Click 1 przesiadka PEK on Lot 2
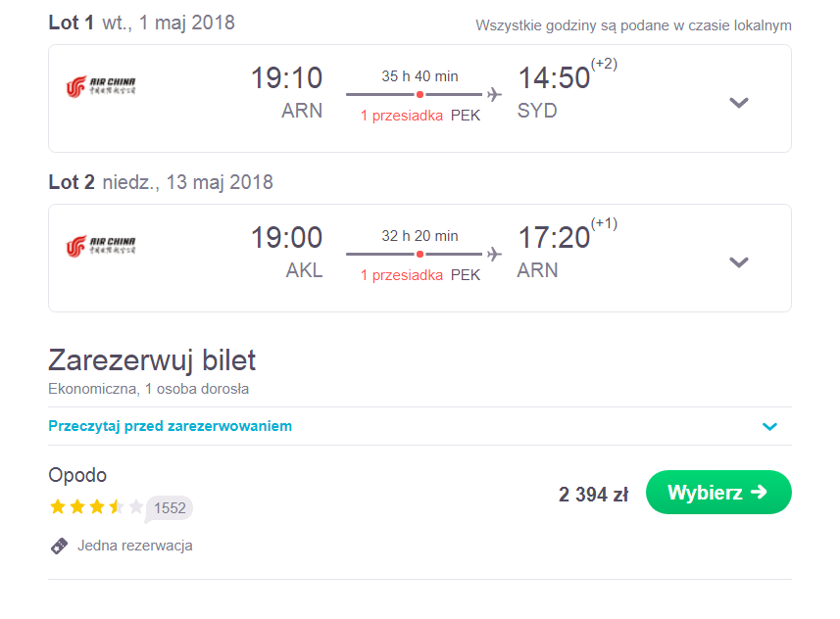Image resolution: width=840 pixels, height=619 pixels. coord(420,275)
